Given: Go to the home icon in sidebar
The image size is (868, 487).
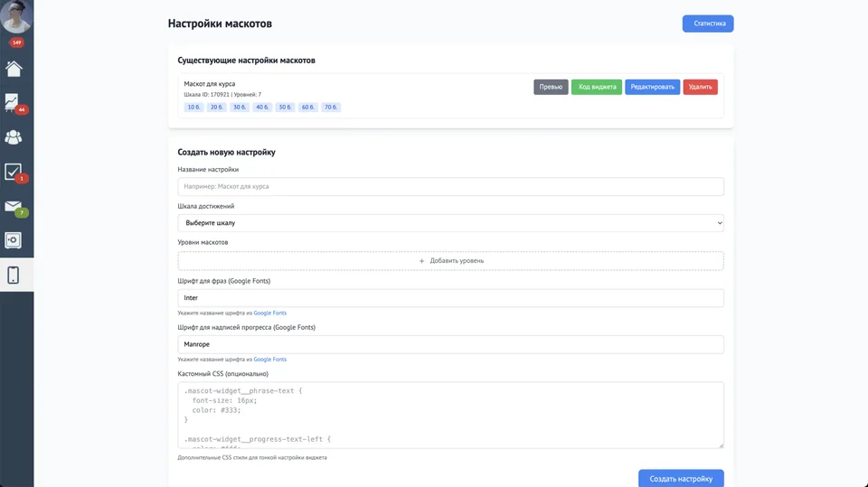Looking at the screenshot, I should [14, 69].
